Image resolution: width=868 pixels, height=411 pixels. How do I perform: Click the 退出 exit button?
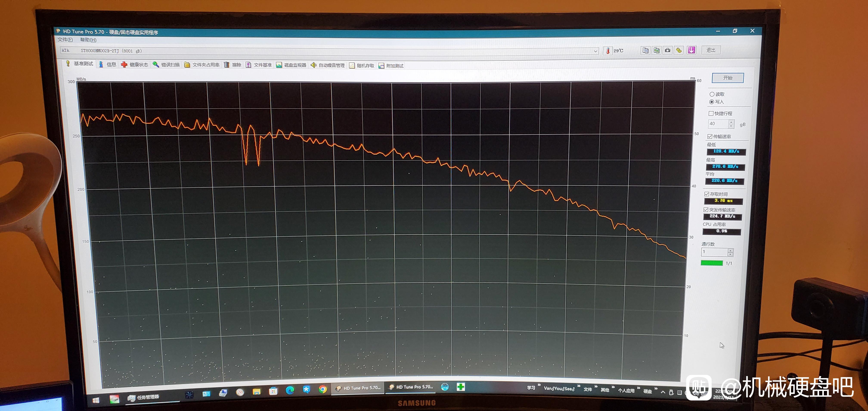[x=711, y=50]
